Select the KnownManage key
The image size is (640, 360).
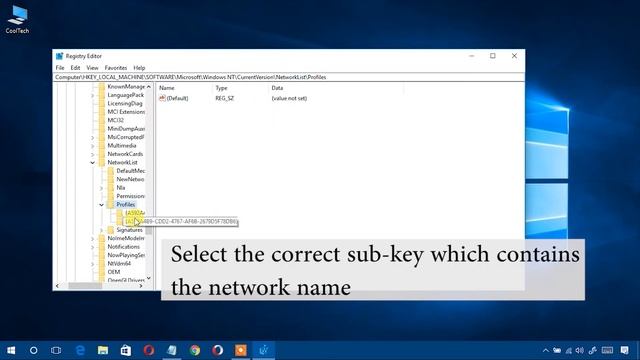click(126, 87)
